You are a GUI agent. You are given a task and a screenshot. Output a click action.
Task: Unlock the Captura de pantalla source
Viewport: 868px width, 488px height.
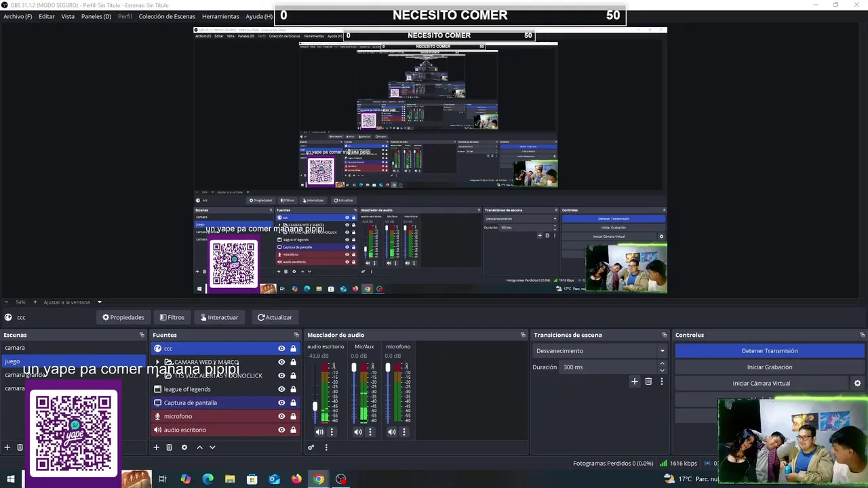[293, 403]
